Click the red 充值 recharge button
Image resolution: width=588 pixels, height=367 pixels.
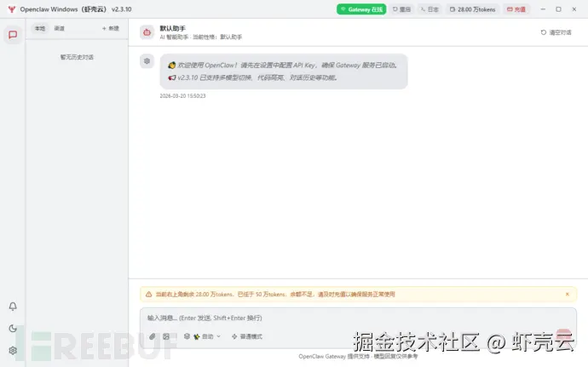(x=516, y=9)
